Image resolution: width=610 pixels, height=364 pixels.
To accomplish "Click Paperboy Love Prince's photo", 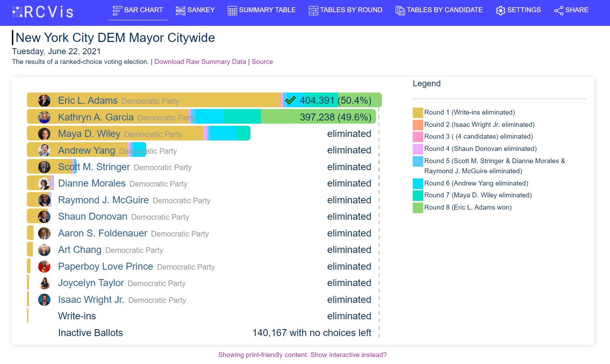I will click(44, 267).
